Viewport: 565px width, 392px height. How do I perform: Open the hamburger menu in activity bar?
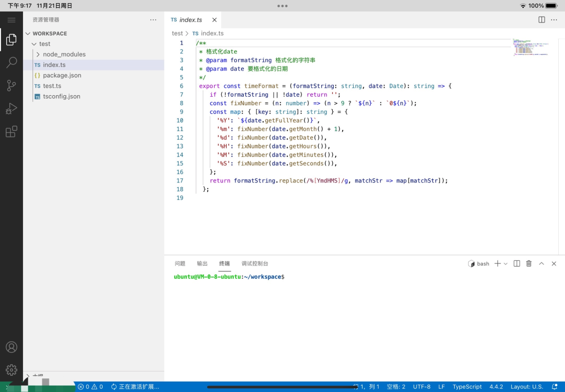click(11, 20)
